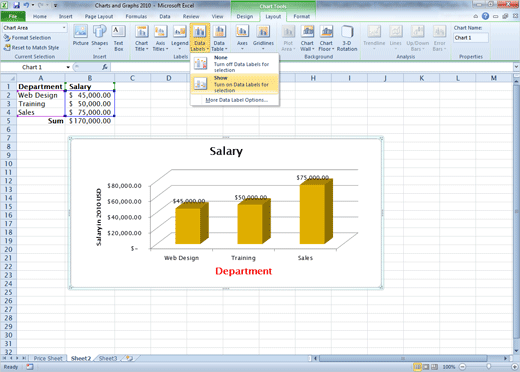
Task: Open the Name Box dropdown arrow
Action: (68, 67)
